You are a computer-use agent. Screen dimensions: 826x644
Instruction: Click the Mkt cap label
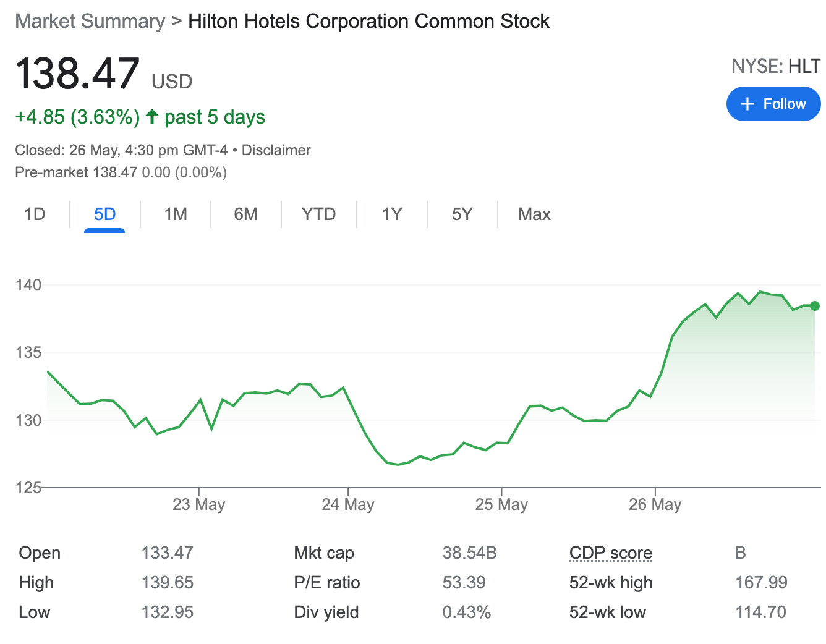(324, 553)
